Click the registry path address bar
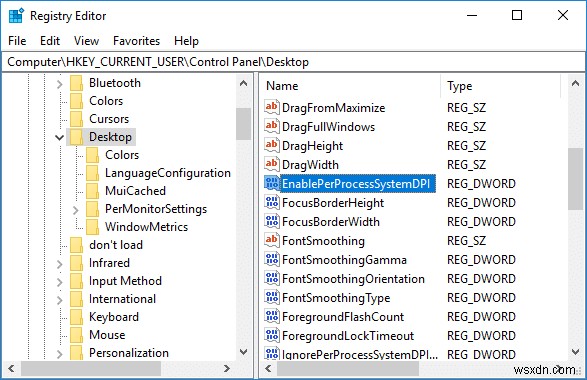 point(294,62)
